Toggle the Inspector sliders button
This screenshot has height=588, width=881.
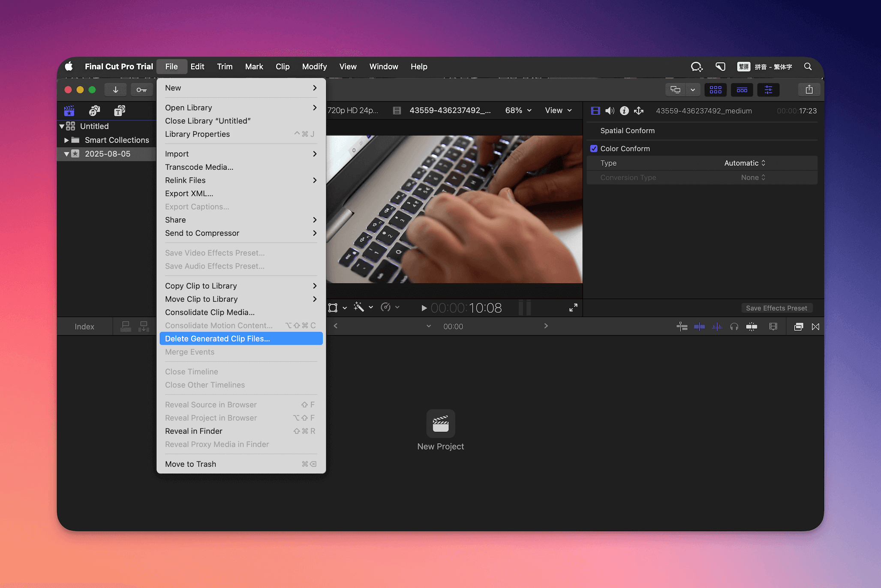pos(768,90)
